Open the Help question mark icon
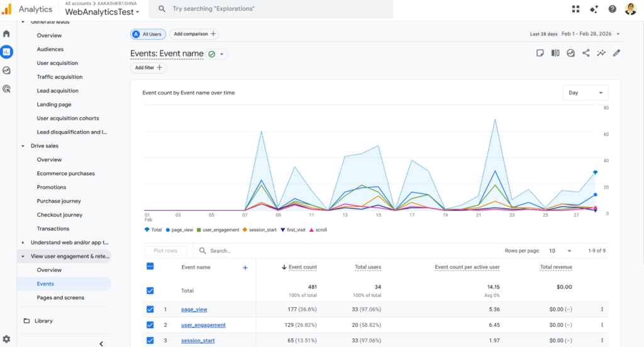Viewport: 644px width, 347px height. point(612,9)
